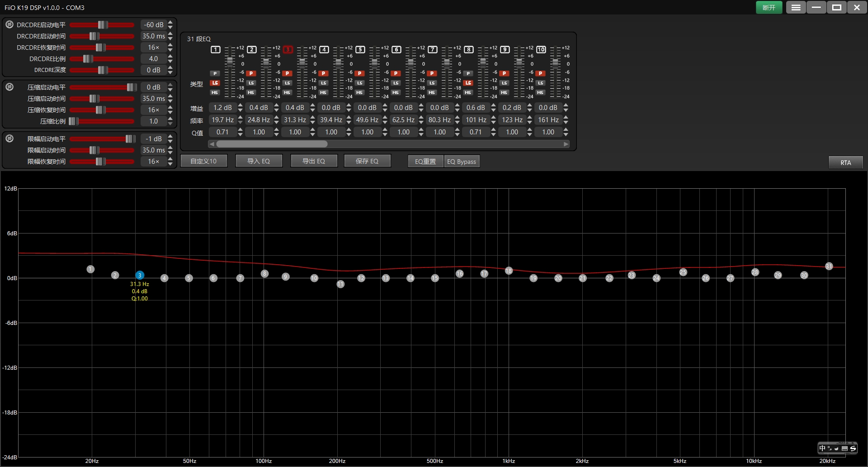The height and width of the screenshot is (467, 868).
Task: Click the EQ重置 reset button
Action: (425, 162)
